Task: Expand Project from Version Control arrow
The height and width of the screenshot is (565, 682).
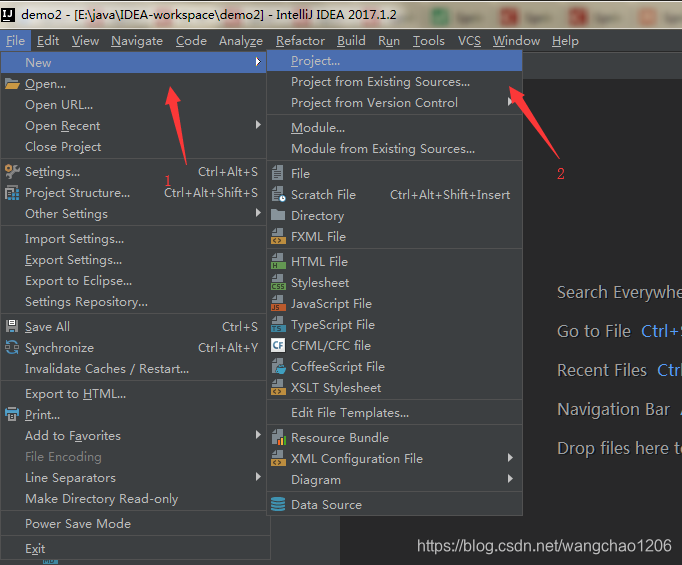Action: coord(510,102)
